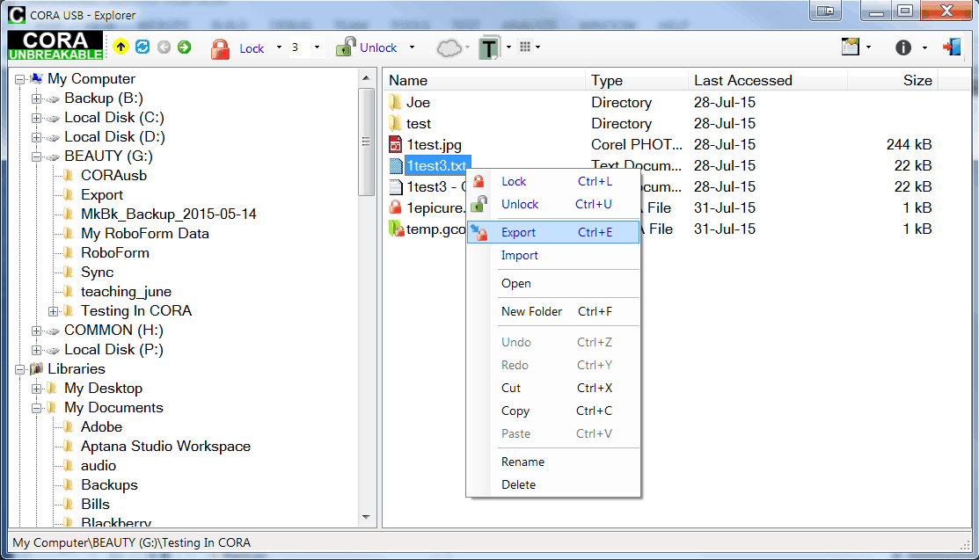Screen dimensions: 979x560
Task: Expand the Local Disk (D:) node
Action: [x=37, y=137]
